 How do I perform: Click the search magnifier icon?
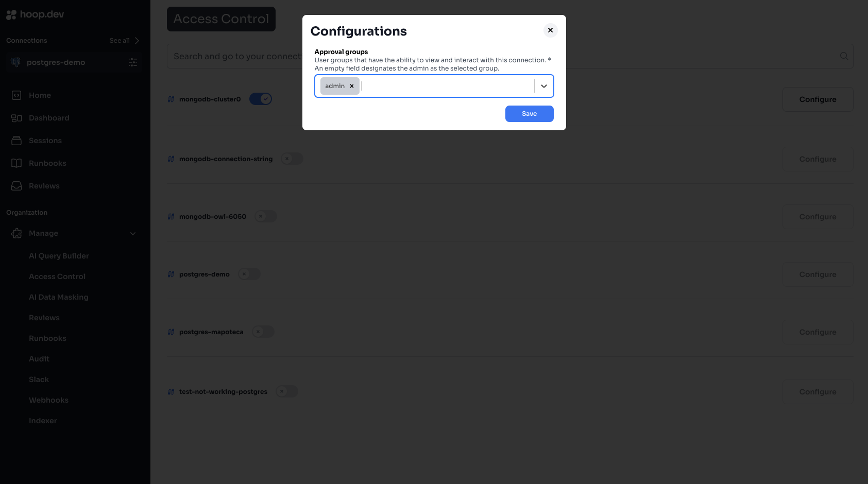(844, 56)
